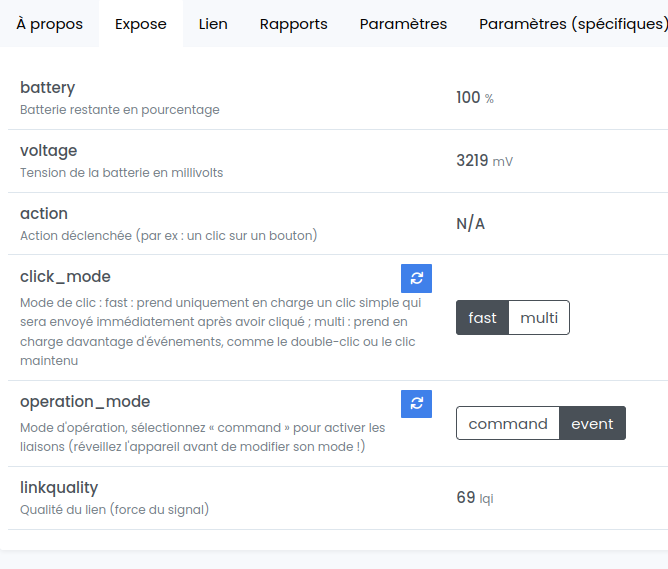This screenshot has height=569, width=668.
Task: Open Paramètres (spécifiques) tab
Action: pyautogui.click(x=572, y=24)
